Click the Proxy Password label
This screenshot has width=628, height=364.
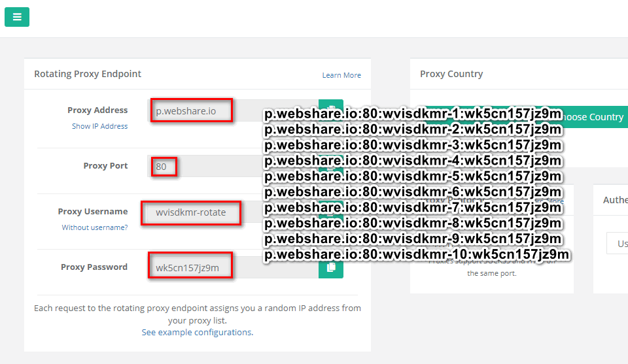pyautogui.click(x=94, y=267)
